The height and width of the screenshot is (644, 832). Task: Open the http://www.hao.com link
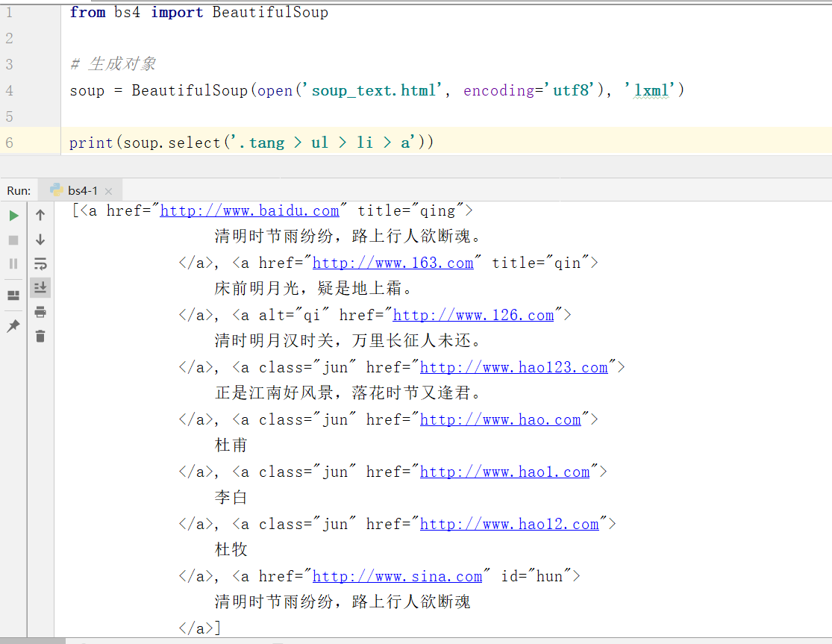501,419
